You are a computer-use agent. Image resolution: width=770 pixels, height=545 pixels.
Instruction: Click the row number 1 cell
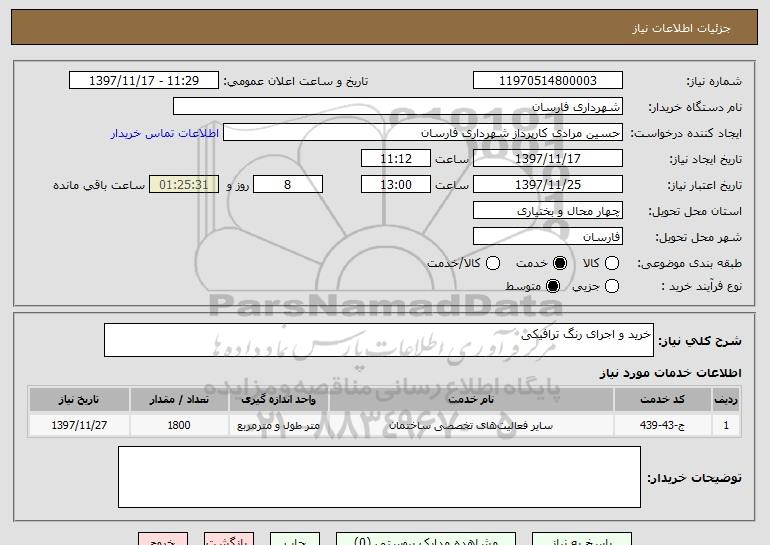point(726,425)
